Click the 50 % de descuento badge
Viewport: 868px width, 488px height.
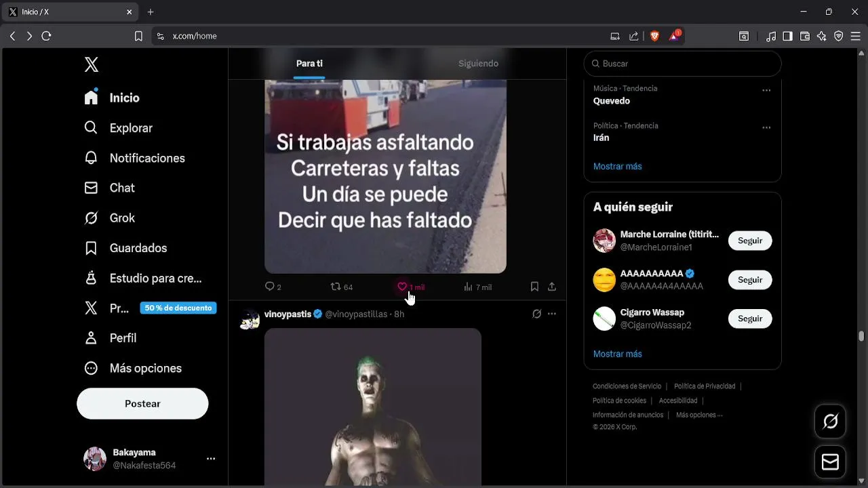coord(178,308)
